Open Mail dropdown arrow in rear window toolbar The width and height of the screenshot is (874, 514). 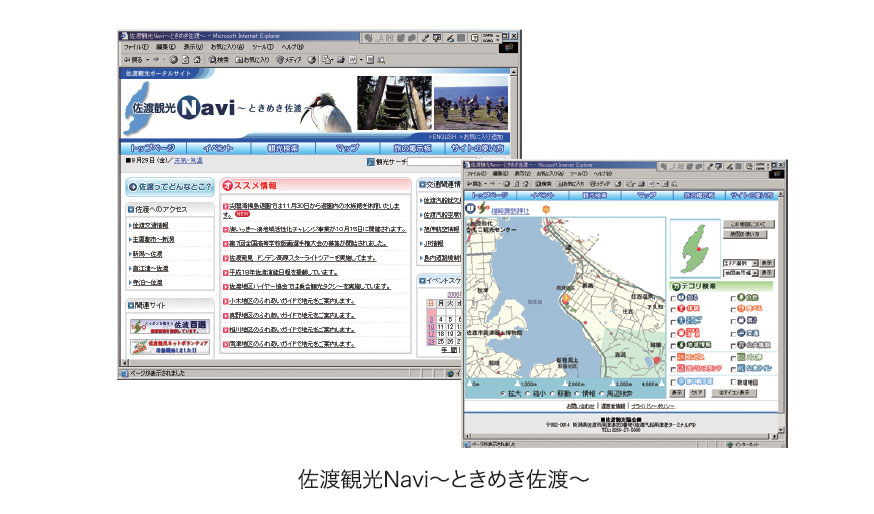coord(332,60)
